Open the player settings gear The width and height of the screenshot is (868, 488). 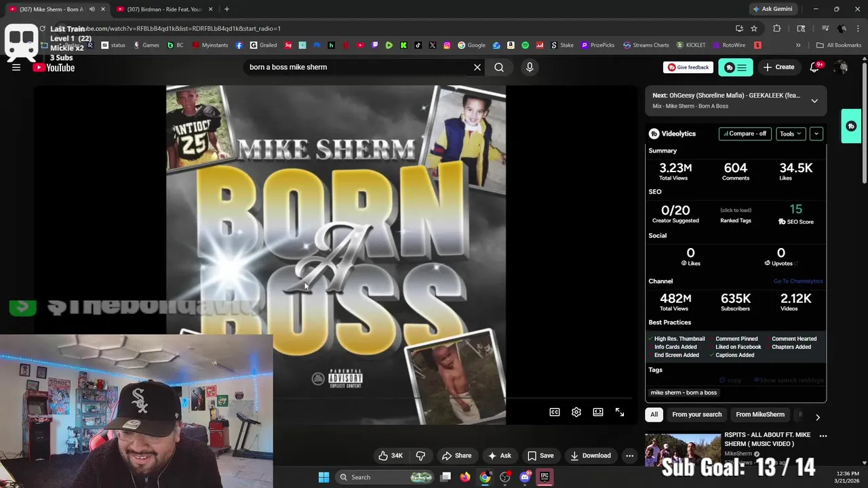point(576,412)
